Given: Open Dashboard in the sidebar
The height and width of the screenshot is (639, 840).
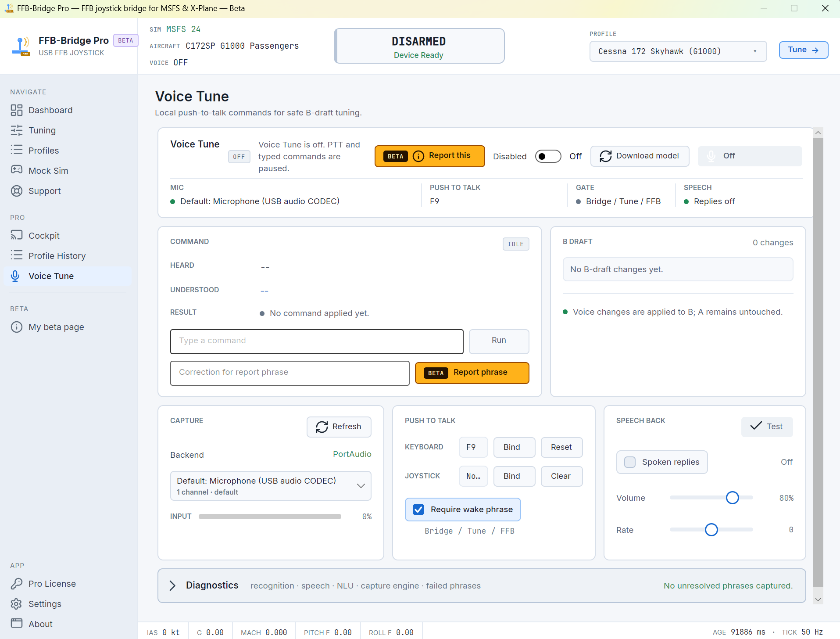Looking at the screenshot, I should click(68, 110).
